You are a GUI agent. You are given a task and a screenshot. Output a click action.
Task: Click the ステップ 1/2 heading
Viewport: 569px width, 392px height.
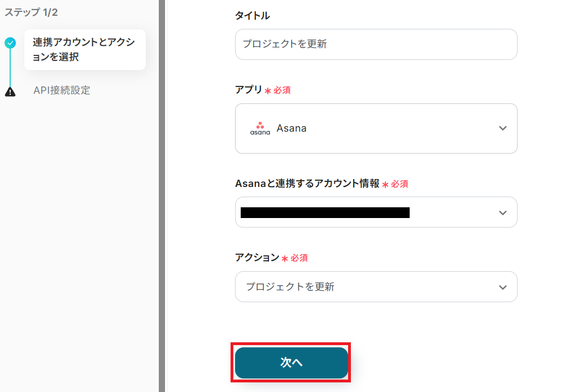coord(31,12)
